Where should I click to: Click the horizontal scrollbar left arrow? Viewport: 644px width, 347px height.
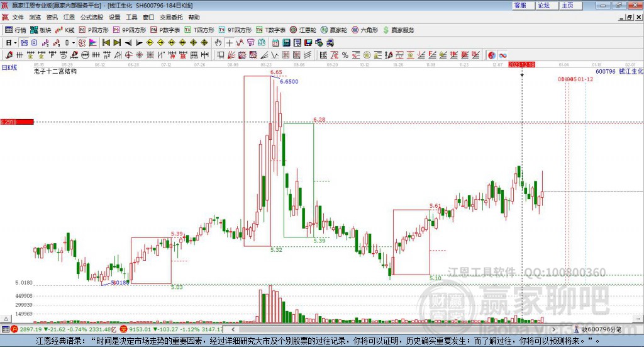click(x=233, y=329)
